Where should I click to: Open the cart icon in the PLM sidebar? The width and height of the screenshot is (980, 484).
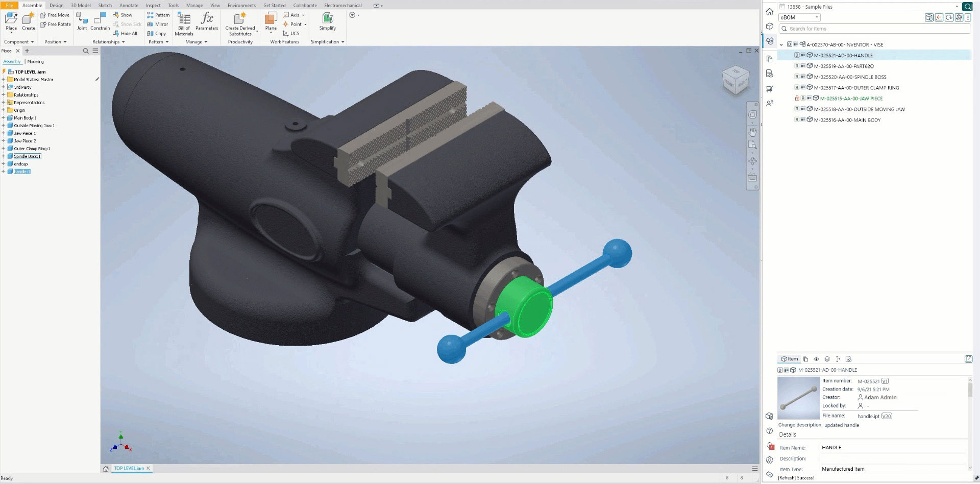coord(770,89)
